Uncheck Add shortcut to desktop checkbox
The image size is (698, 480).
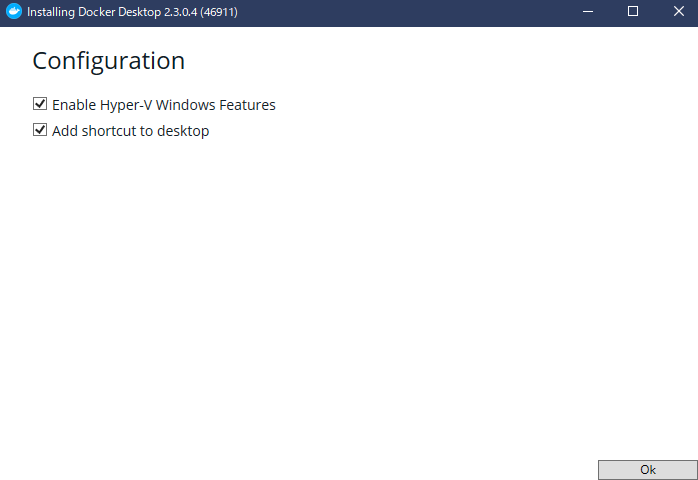tap(40, 130)
